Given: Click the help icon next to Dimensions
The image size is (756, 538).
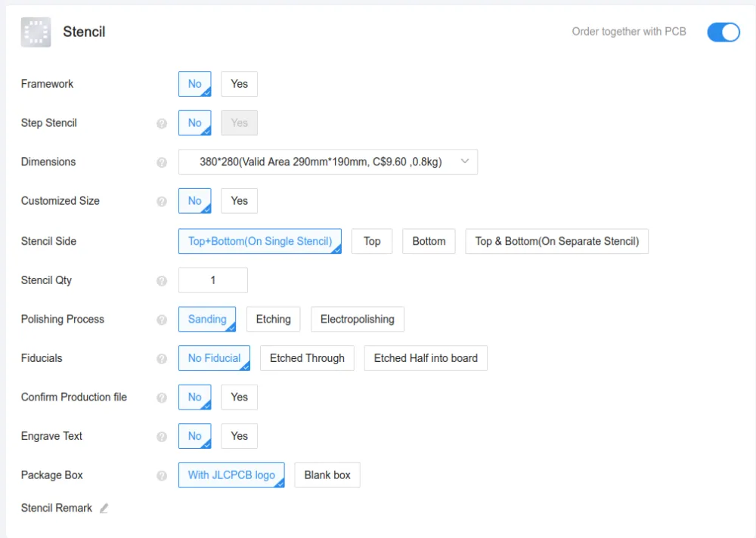Looking at the screenshot, I should pyautogui.click(x=162, y=162).
